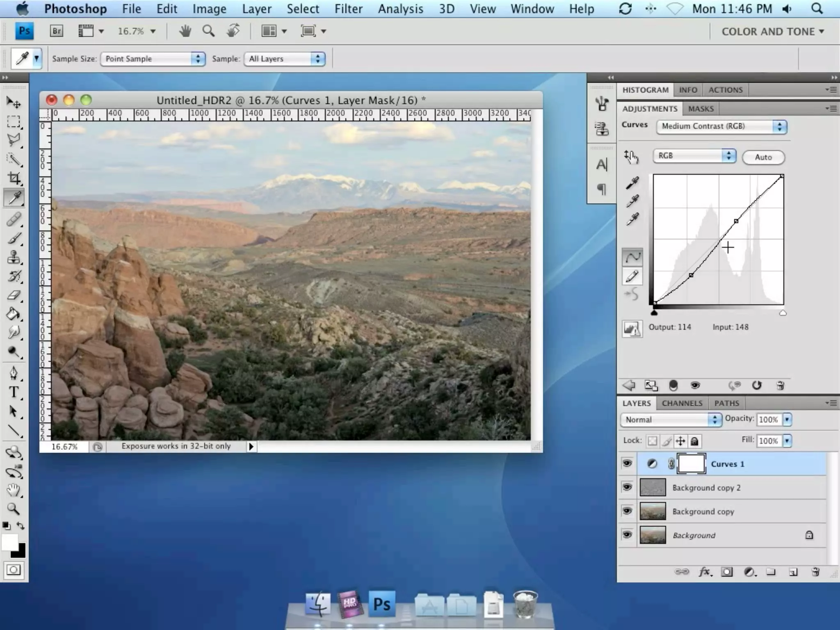Hide the Background copy layer
840x630 pixels.
coord(627,511)
